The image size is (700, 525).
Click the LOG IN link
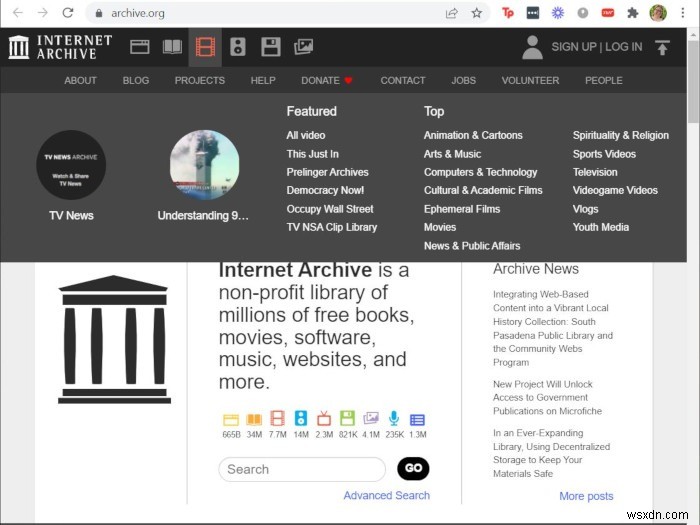pos(624,47)
